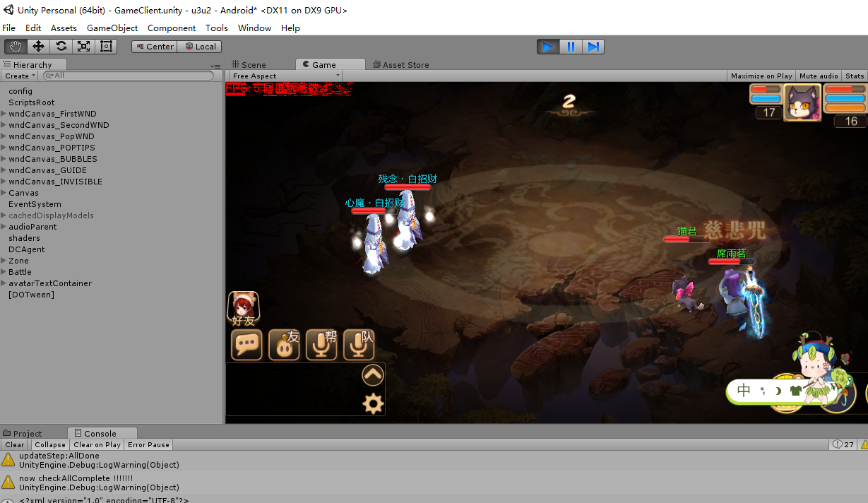This screenshot has width=868, height=503.
Task: Expand wndCanvas_GUIDE node
Action: [4, 170]
